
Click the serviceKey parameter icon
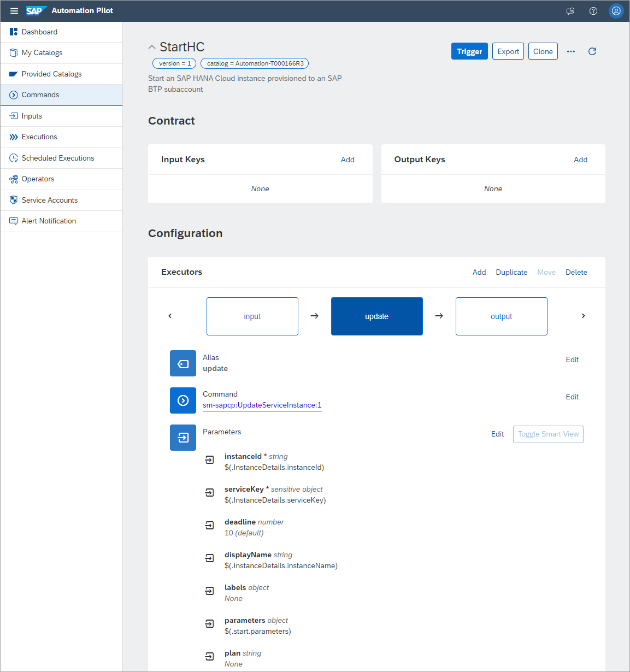click(209, 493)
